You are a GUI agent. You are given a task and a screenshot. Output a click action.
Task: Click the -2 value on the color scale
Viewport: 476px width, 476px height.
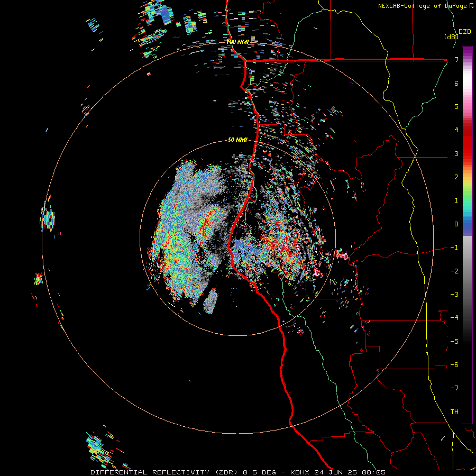pos(454,271)
